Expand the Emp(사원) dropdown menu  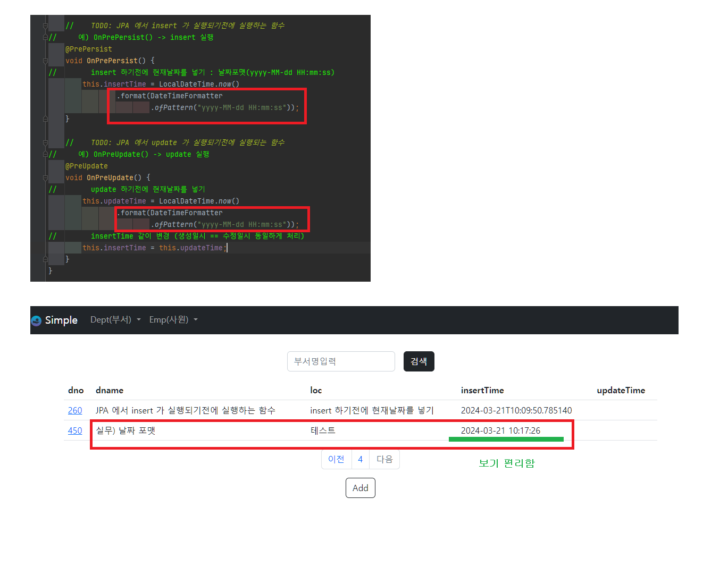173,319
